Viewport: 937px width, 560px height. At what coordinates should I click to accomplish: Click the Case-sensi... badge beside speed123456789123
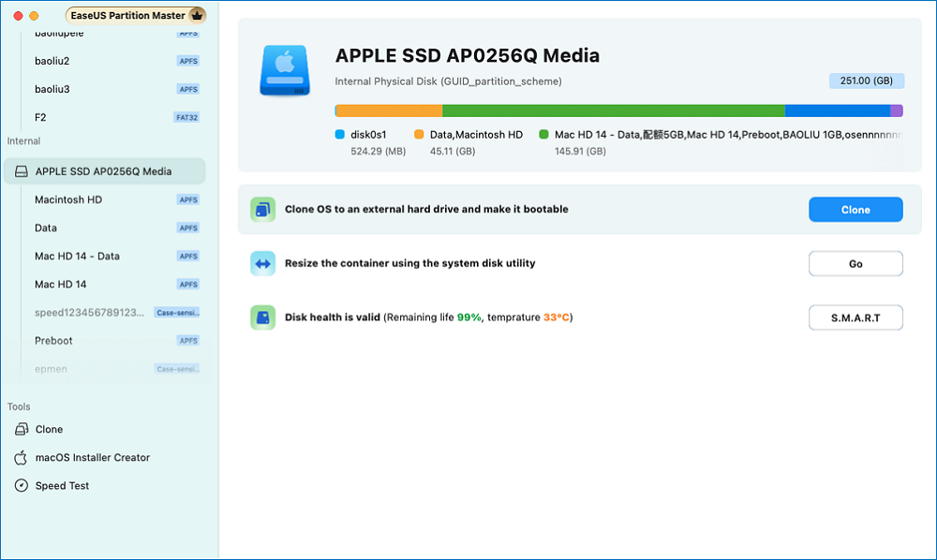[x=177, y=312]
